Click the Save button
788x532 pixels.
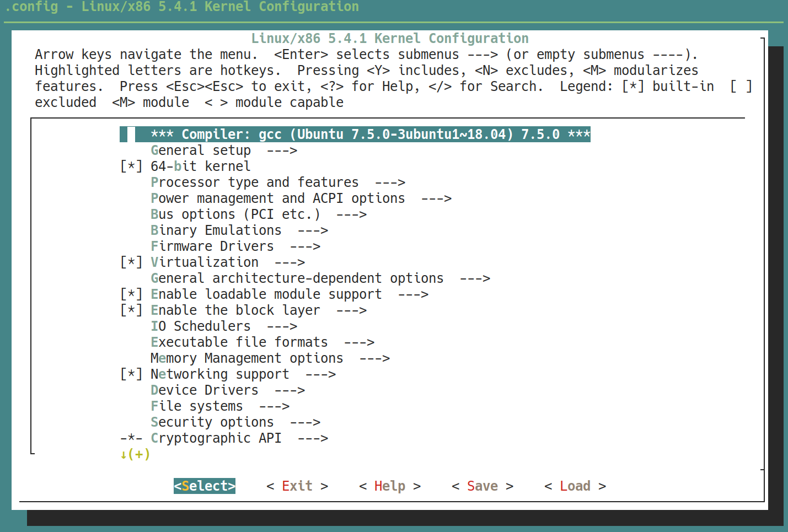pyautogui.click(x=482, y=486)
